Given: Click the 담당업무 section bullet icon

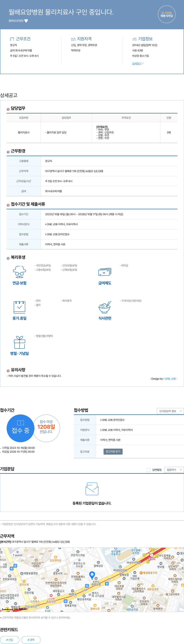Looking at the screenshot, I should pyautogui.click(x=8, y=109).
